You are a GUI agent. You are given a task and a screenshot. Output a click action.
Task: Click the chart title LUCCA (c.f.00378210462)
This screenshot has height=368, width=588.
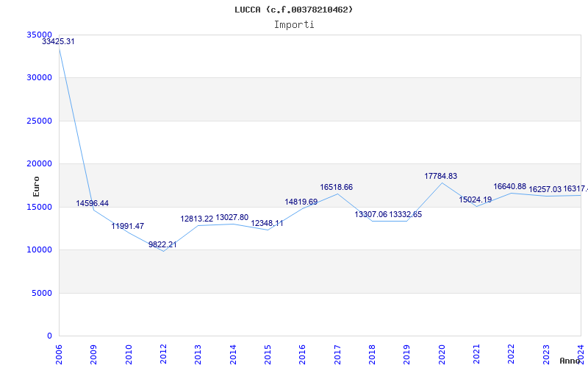coord(293,10)
